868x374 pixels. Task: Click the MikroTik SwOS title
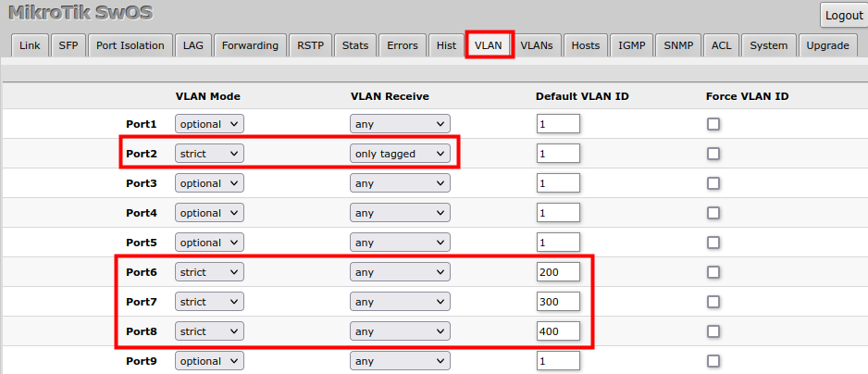click(x=81, y=13)
